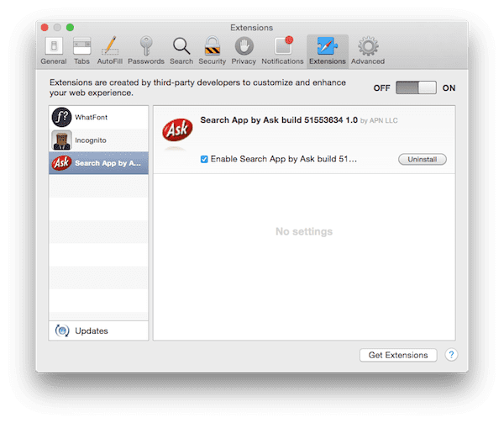
Task: Open the Advanced gear pane
Action: tap(367, 50)
